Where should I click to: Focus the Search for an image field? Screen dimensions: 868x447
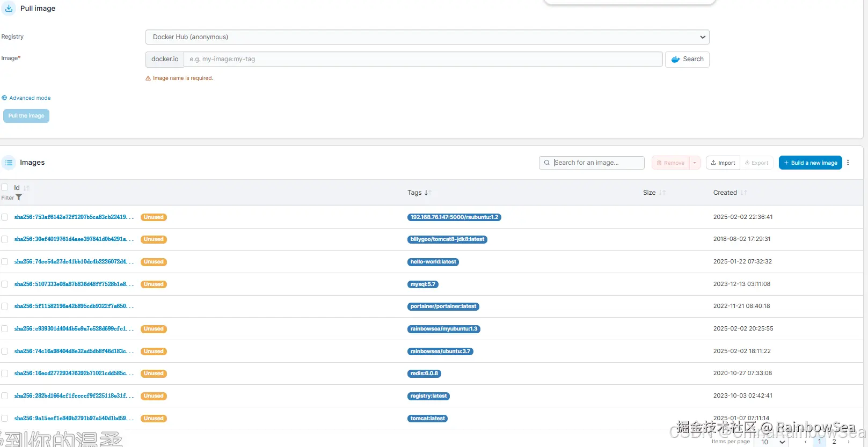tap(592, 163)
